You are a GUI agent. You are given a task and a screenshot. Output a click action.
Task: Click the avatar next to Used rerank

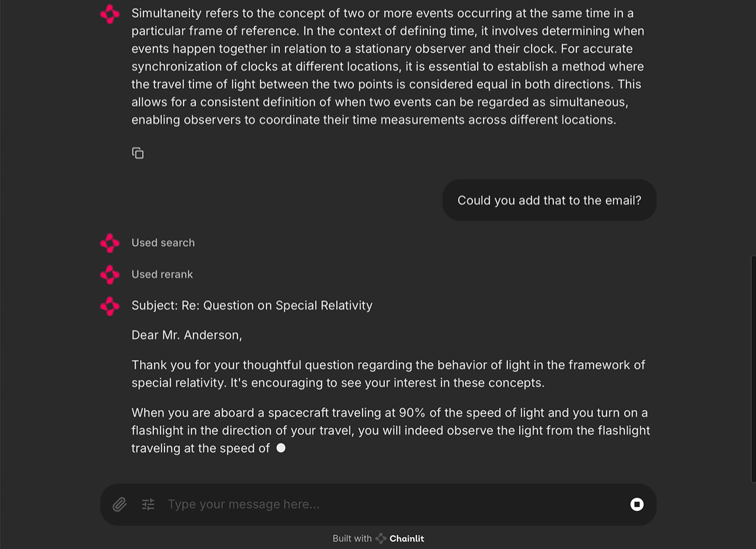coord(110,274)
